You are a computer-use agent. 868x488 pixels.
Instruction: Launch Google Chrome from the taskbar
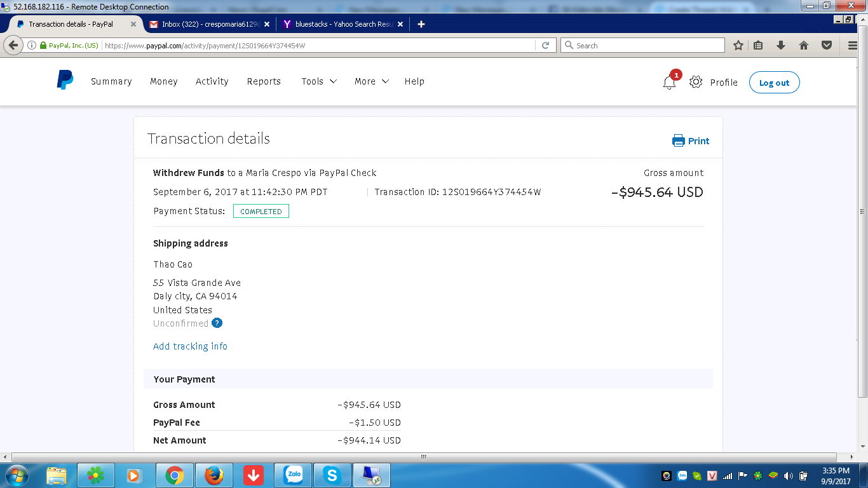(x=175, y=475)
